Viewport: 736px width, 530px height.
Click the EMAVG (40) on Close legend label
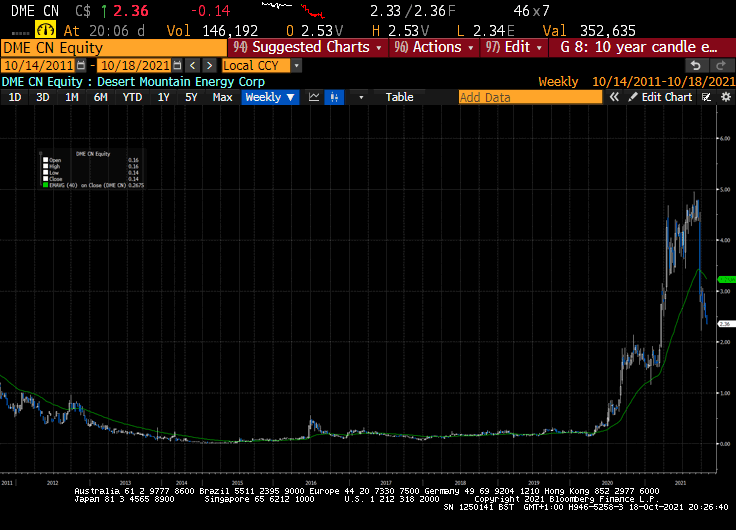[87, 185]
